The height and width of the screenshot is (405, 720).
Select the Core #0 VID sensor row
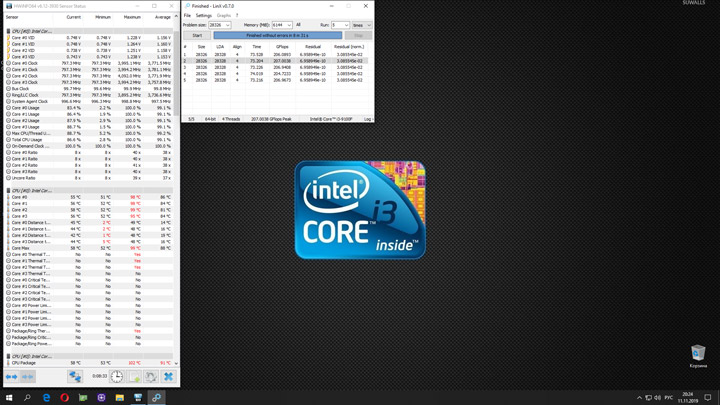pos(90,38)
